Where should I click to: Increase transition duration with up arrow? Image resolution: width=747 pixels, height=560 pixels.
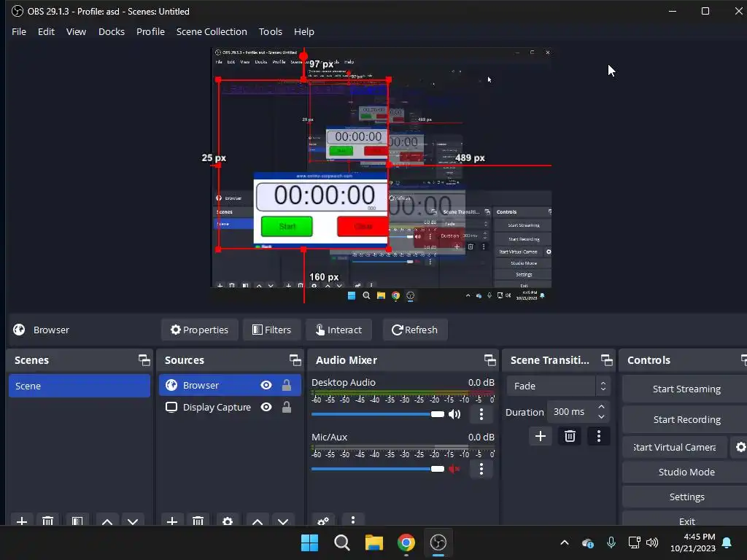(x=602, y=407)
